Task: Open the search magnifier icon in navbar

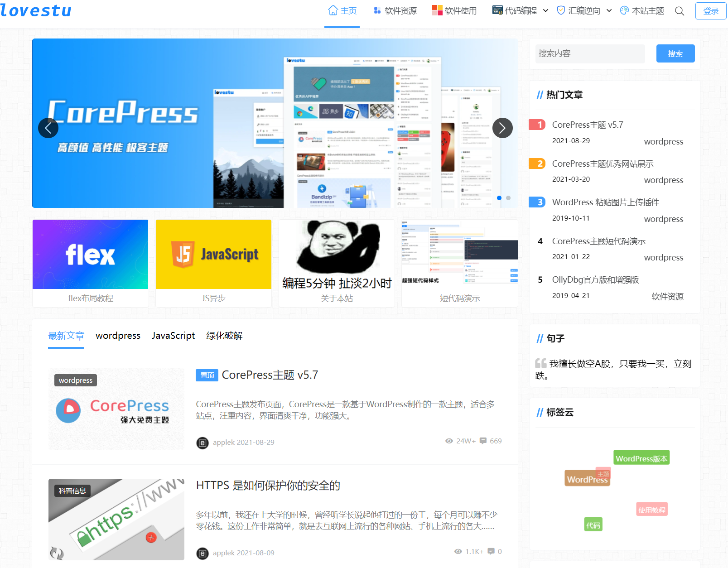Action: 680,11
